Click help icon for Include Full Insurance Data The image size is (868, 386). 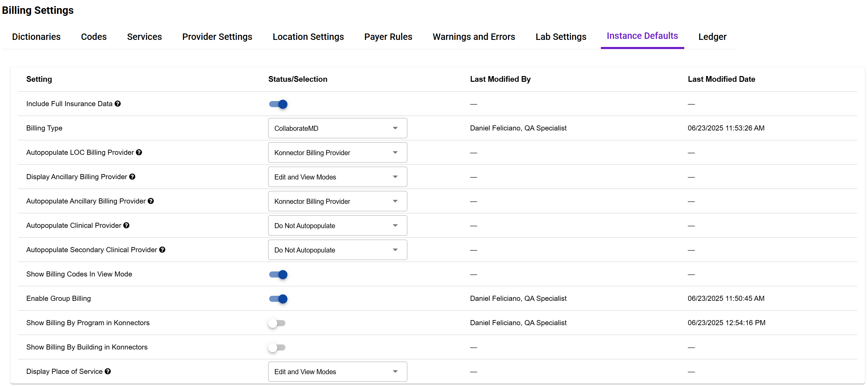click(x=118, y=104)
